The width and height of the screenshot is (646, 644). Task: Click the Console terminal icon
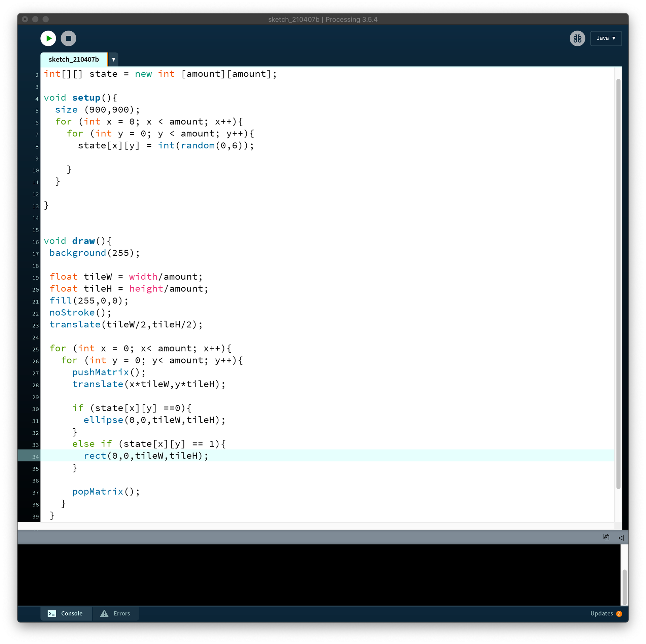[52, 613]
